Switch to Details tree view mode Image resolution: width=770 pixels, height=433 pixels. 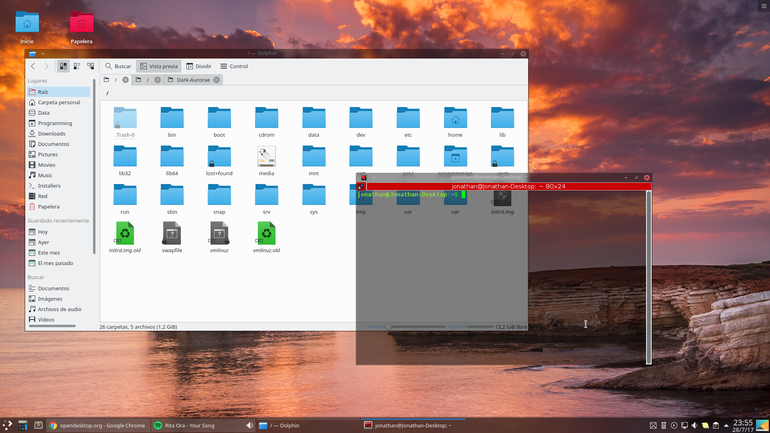[91, 66]
